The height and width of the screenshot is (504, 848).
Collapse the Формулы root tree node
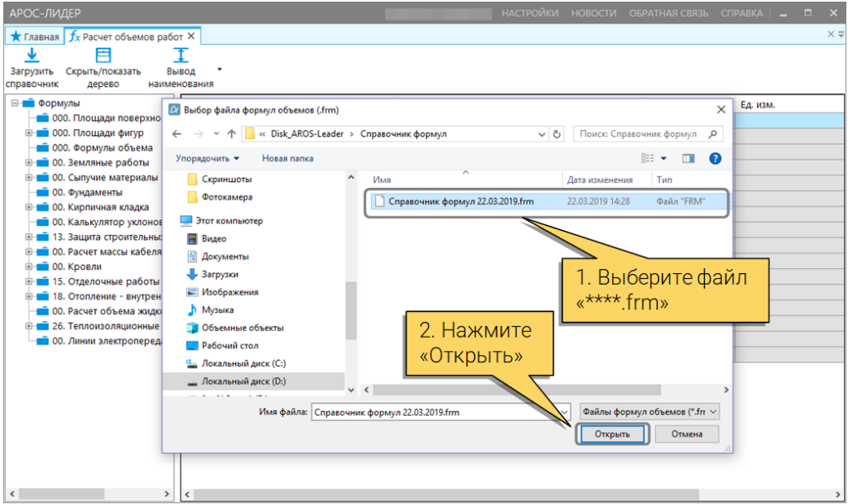[x=15, y=103]
